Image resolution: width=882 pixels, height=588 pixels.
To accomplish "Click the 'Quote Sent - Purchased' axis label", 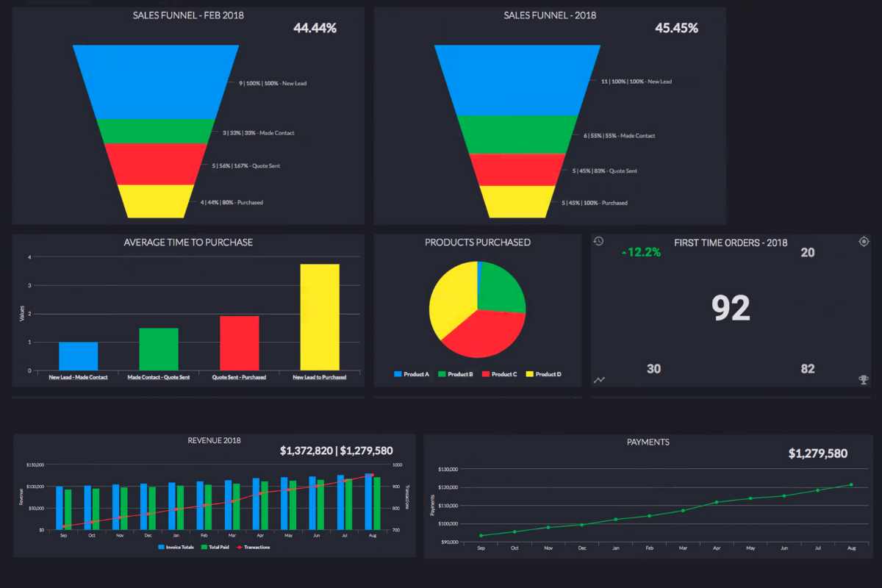I will [x=240, y=377].
